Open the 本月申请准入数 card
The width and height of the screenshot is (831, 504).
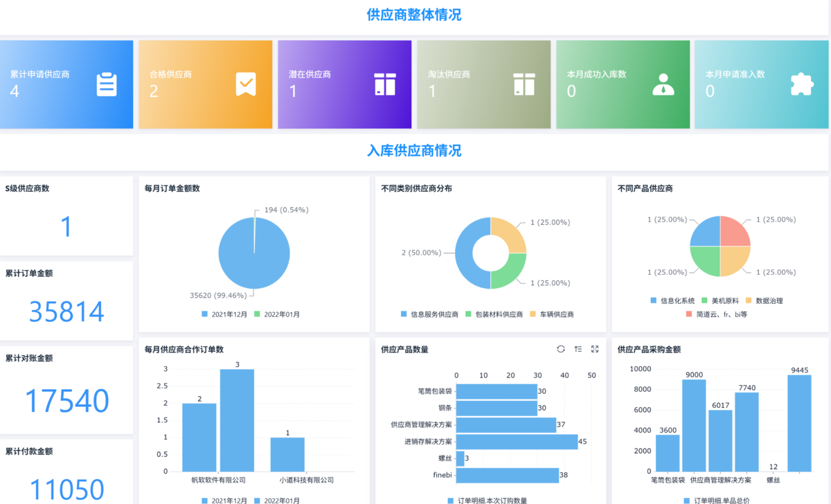pyautogui.click(x=762, y=84)
